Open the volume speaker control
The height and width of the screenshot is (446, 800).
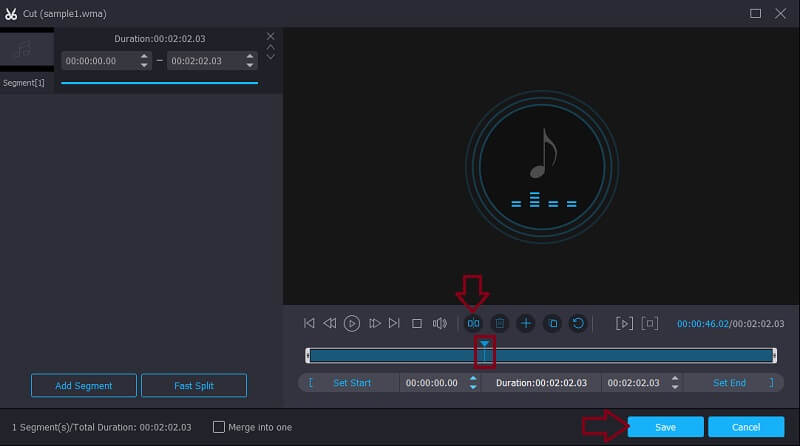point(439,323)
